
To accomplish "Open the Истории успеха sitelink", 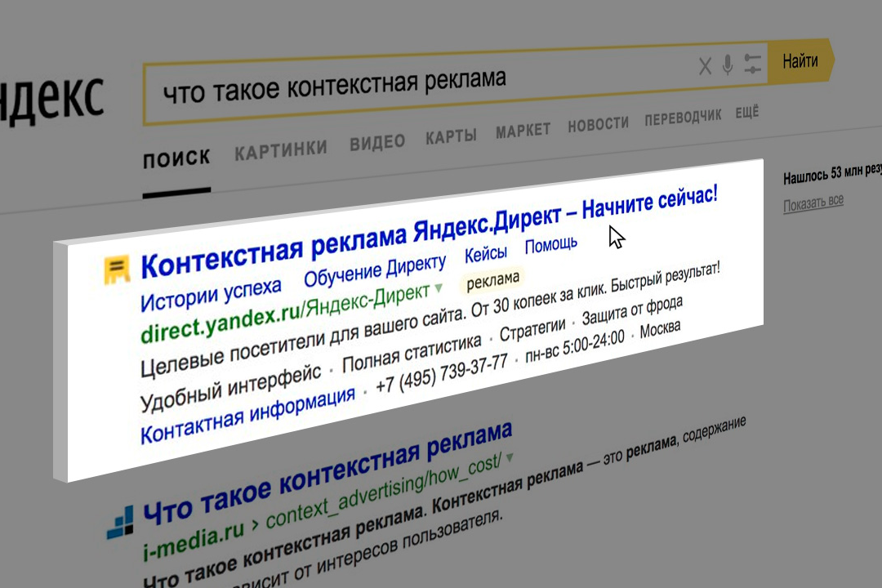I will pos(211,295).
